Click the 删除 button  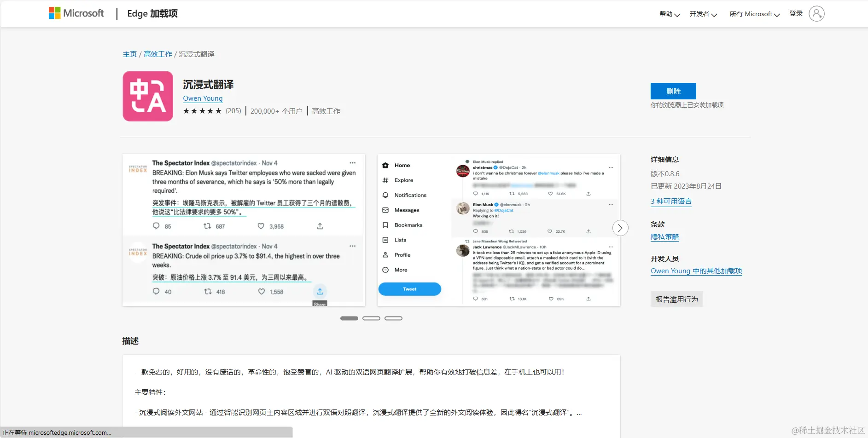click(x=673, y=91)
